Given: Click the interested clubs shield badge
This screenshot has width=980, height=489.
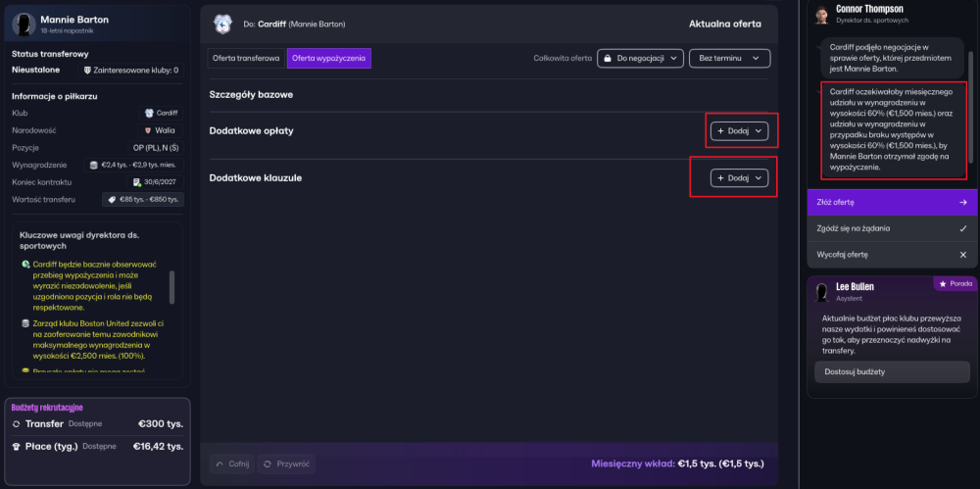Looking at the screenshot, I should (x=88, y=70).
